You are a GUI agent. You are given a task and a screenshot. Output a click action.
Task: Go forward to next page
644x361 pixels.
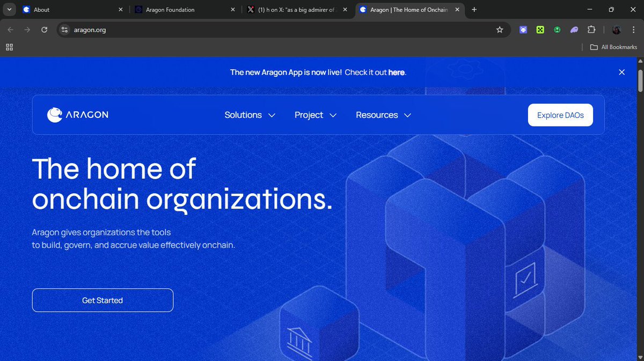click(27, 30)
